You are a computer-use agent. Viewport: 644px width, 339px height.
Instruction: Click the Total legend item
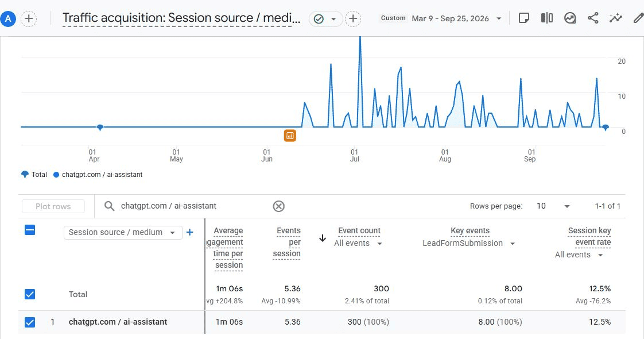tap(34, 175)
